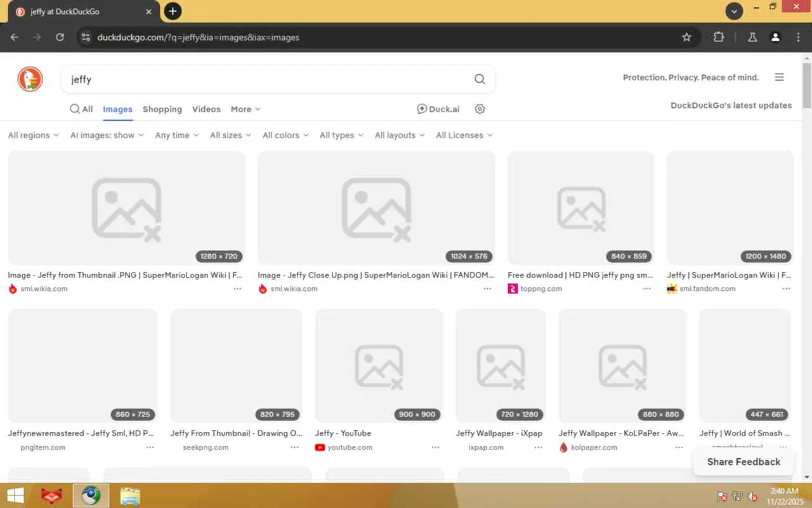Close the 'jeffy at DuckDuckGo' tab
Viewport: 812px width, 508px height.
click(x=148, y=11)
